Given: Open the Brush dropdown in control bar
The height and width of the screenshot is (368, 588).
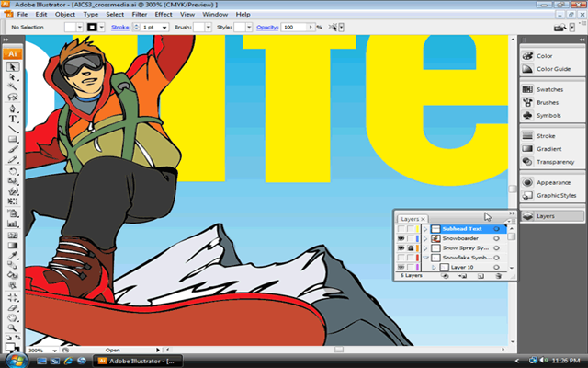Looking at the screenshot, I should click(209, 27).
